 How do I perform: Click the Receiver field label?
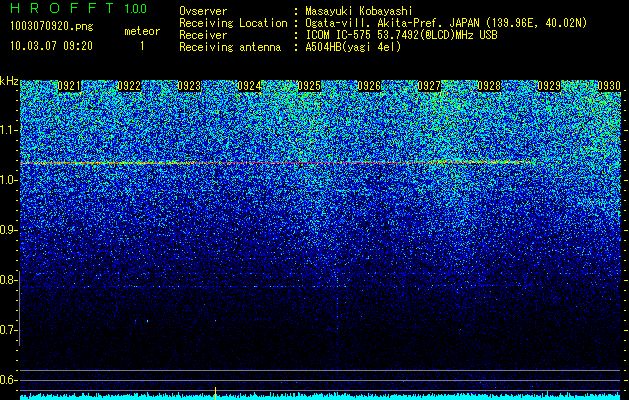(203, 35)
